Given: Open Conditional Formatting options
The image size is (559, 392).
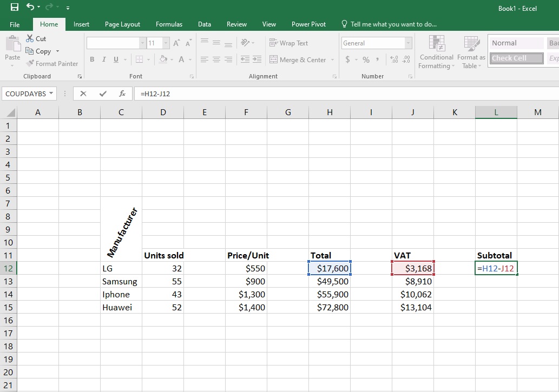Looking at the screenshot, I should [436, 52].
